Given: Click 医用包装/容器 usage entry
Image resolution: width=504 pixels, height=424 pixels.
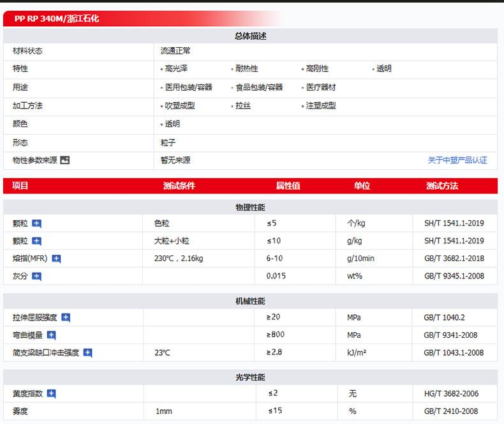Looking at the screenshot, I should click(189, 87).
